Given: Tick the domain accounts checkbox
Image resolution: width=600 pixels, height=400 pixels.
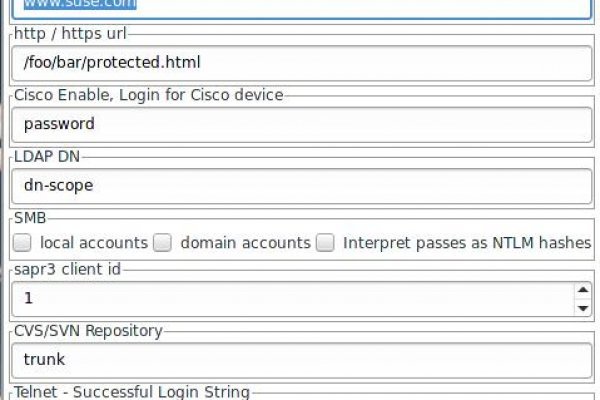Looking at the screenshot, I should 163,242.
